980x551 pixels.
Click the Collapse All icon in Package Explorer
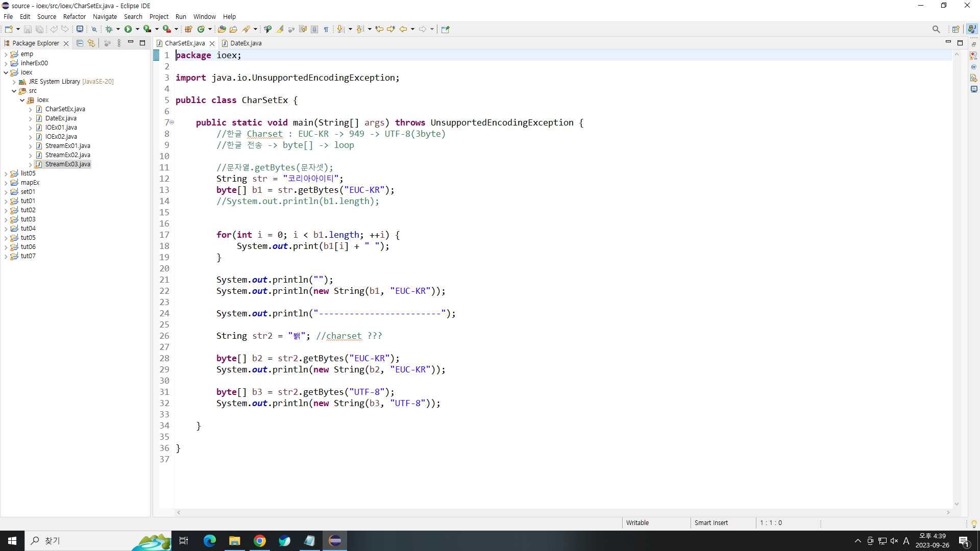(x=80, y=43)
